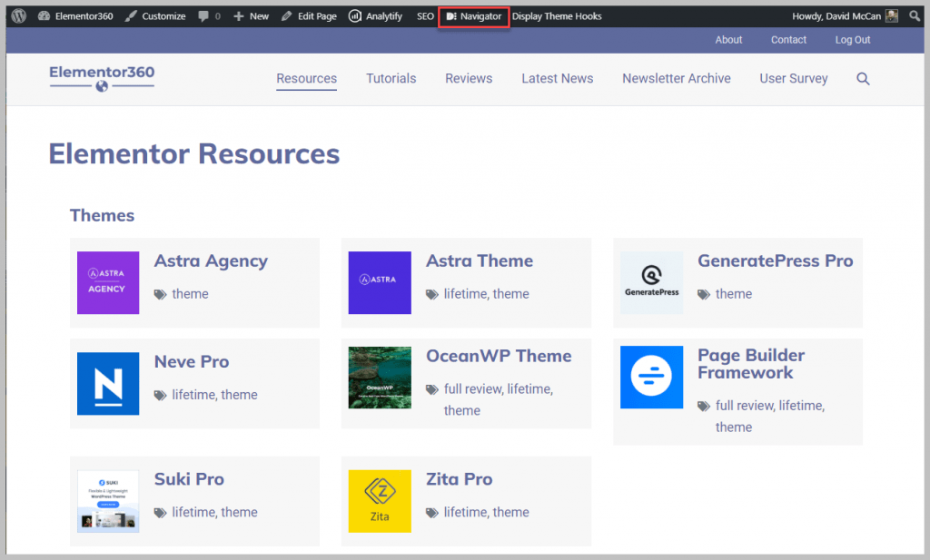Image resolution: width=930 pixels, height=560 pixels.
Task: Open site search with the magnifier icon
Action: 863,79
